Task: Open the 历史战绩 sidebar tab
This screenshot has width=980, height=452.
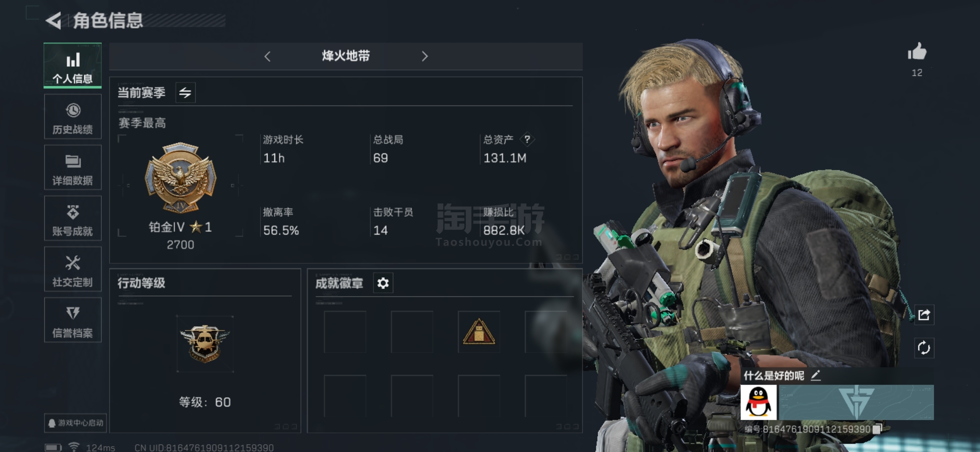Action: point(72,117)
